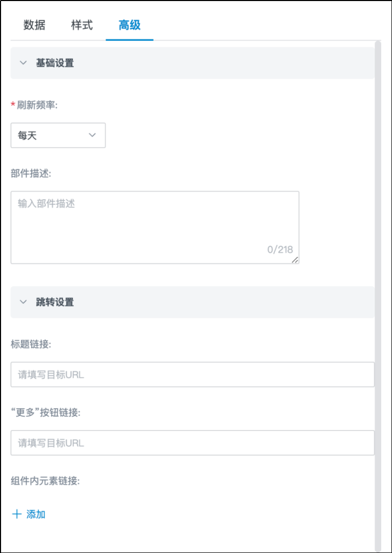
Task: Click the 刷新频率 field label
Action: click(36, 105)
